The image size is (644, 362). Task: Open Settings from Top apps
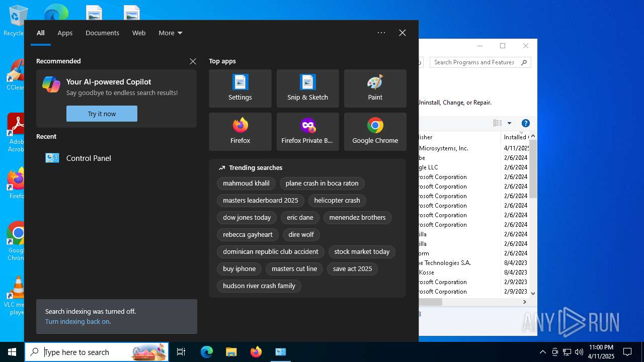pyautogui.click(x=240, y=88)
